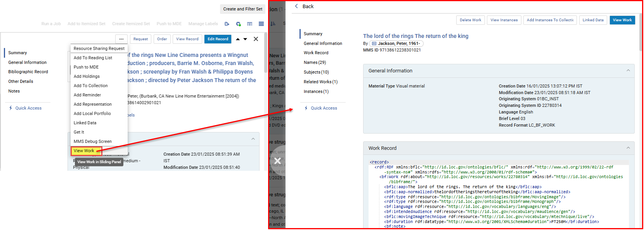Click the round X close overlay button
644x230 pixels.
277,161
